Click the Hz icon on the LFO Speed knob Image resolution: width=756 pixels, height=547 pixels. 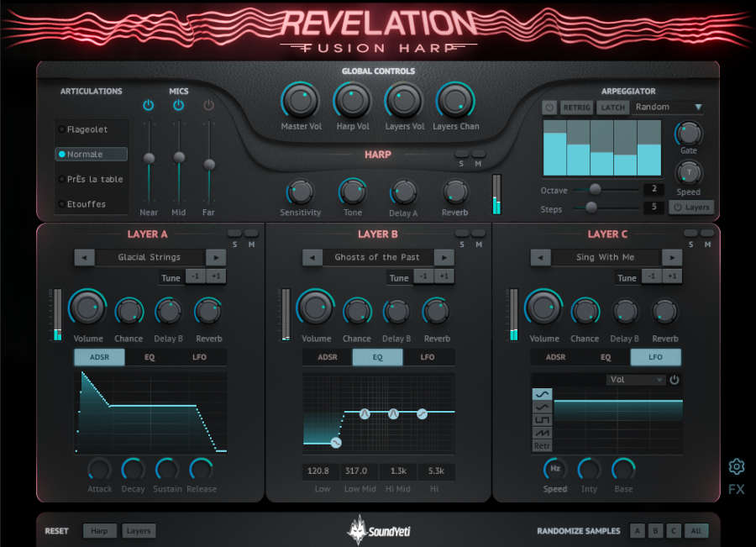pyautogui.click(x=554, y=468)
